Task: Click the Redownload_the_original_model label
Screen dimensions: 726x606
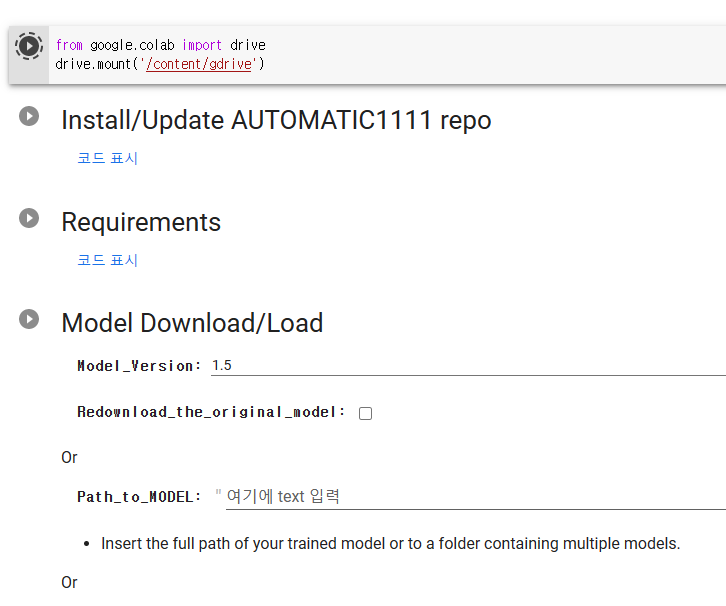Action: coord(211,412)
